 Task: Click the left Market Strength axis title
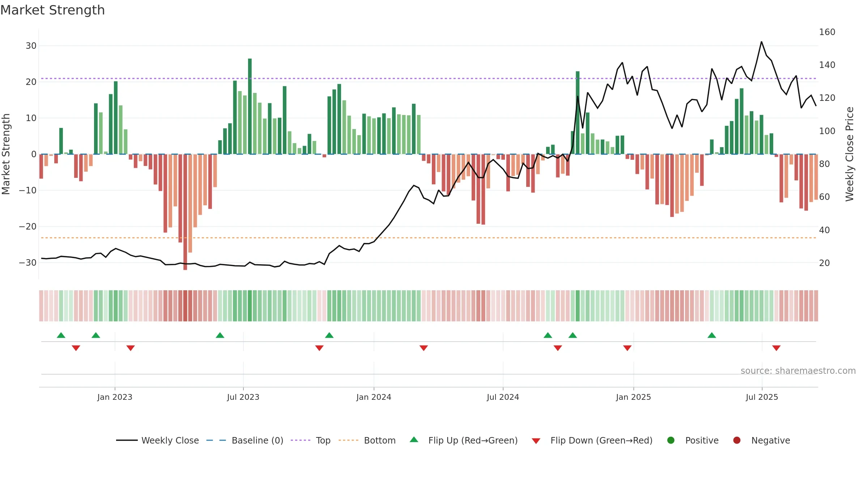pos(6,154)
